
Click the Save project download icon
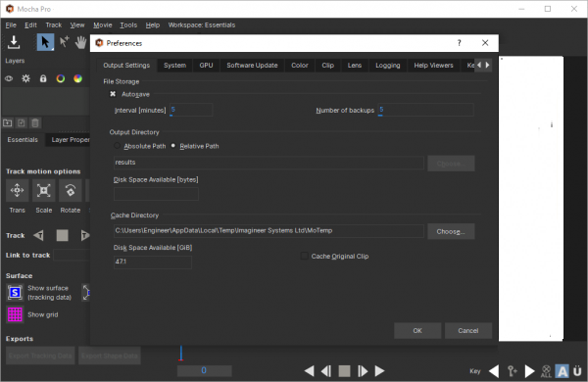(x=14, y=42)
